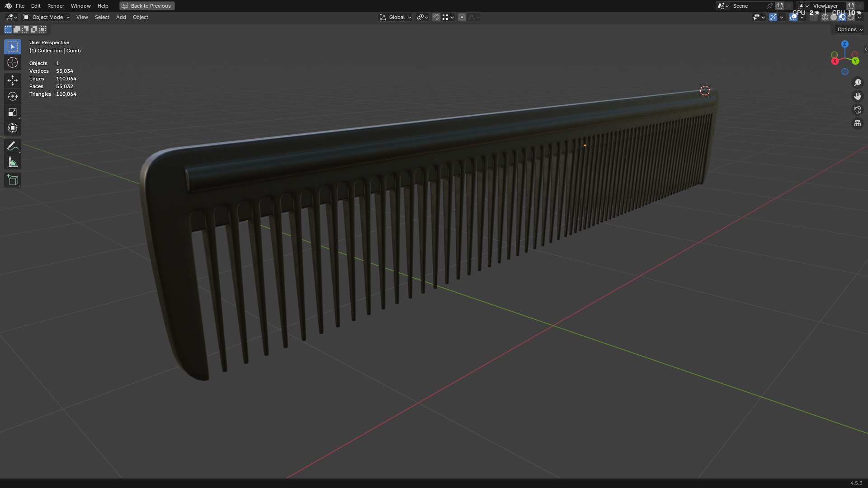Open the File menu

(x=20, y=6)
